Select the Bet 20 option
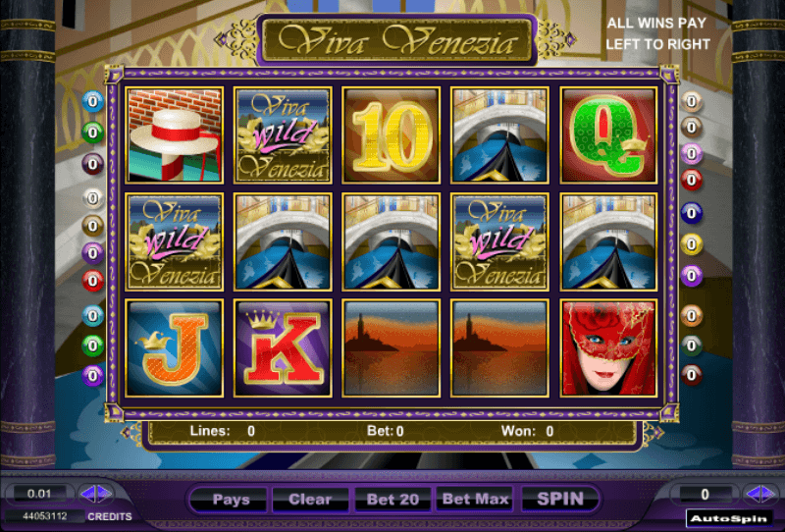785x532 pixels. (x=392, y=500)
